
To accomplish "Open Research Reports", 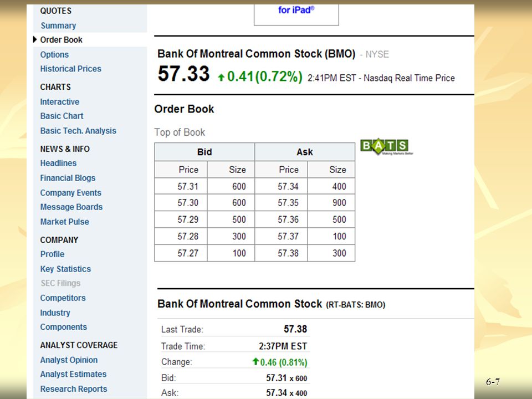I will click(x=74, y=389).
